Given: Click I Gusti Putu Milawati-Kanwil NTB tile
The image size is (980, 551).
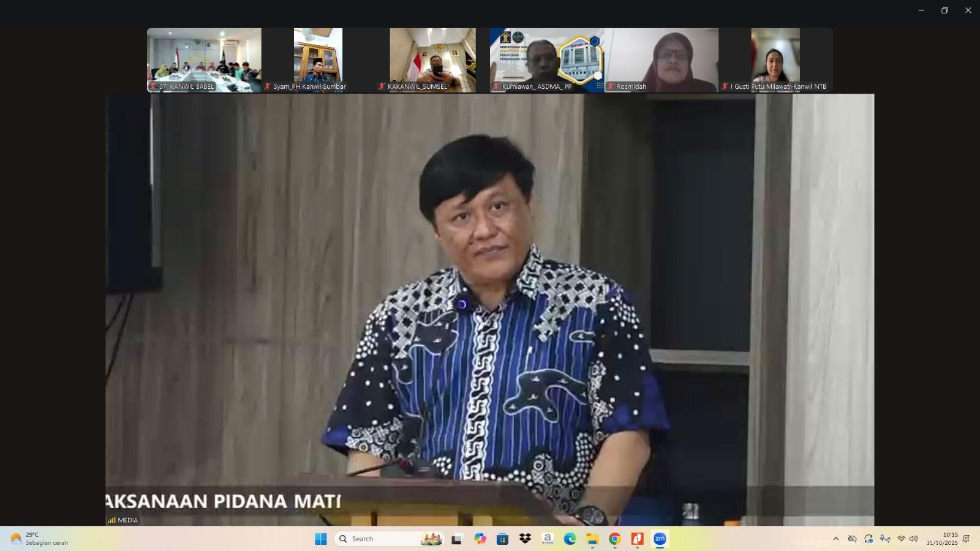Looking at the screenshot, I should click(x=775, y=60).
